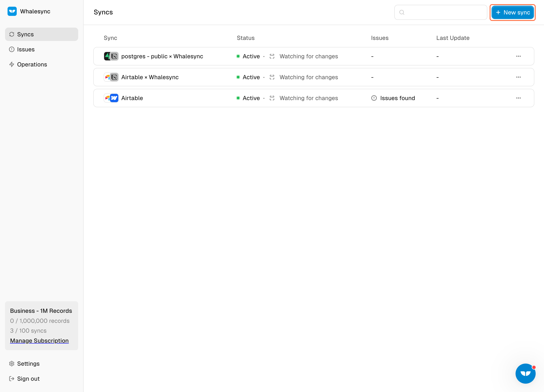Click the Manage Subscription link
This screenshot has width=544, height=392.
[x=39, y=340]
